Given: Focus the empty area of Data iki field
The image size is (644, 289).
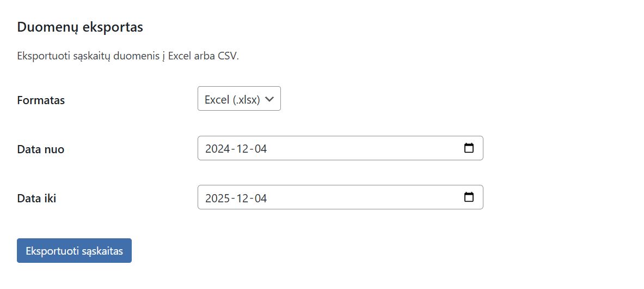Looking at the screenshot, I should [365, 197].
